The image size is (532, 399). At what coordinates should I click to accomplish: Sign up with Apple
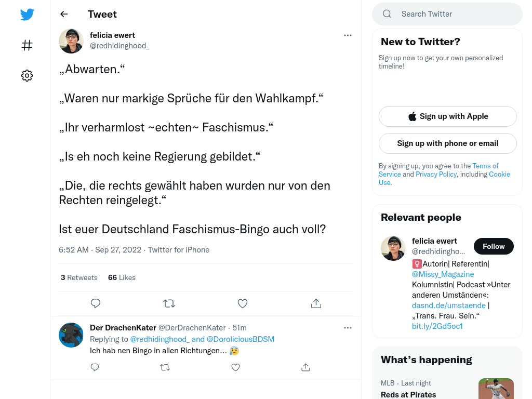pos(448,116)
